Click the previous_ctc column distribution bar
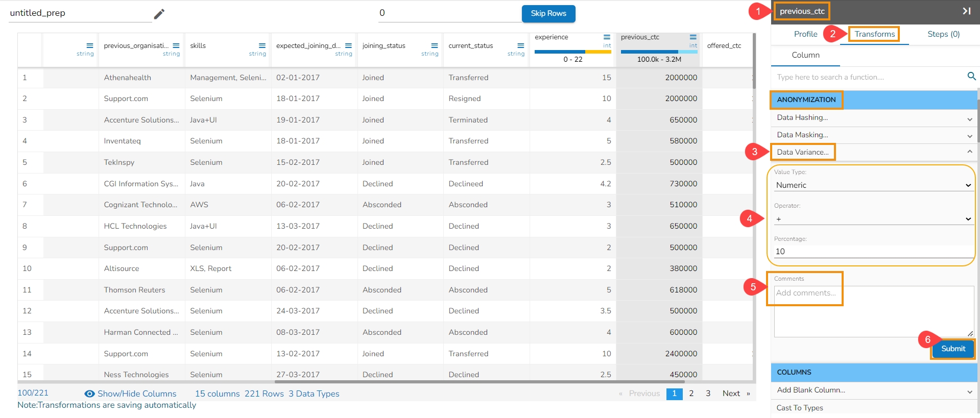The height and width of the screenshot is (418, 980). click(659, 52)
